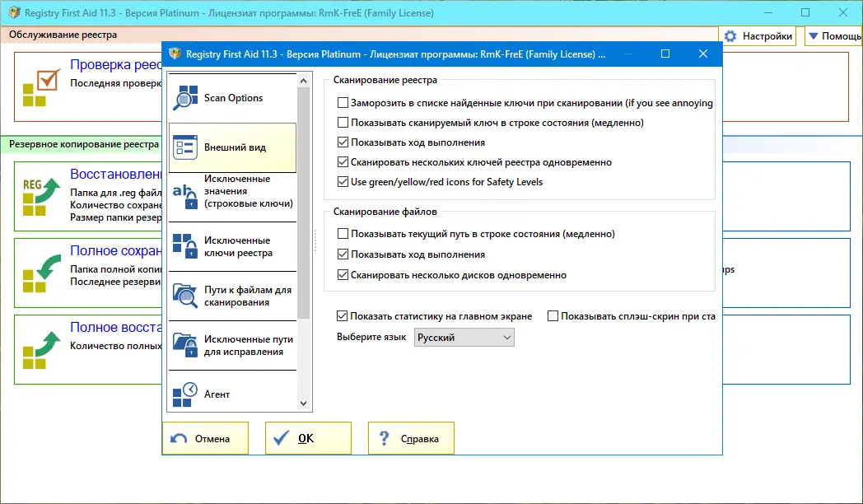Toggle Заморозить в списке найденные ключи checkbox

point(343,103)
